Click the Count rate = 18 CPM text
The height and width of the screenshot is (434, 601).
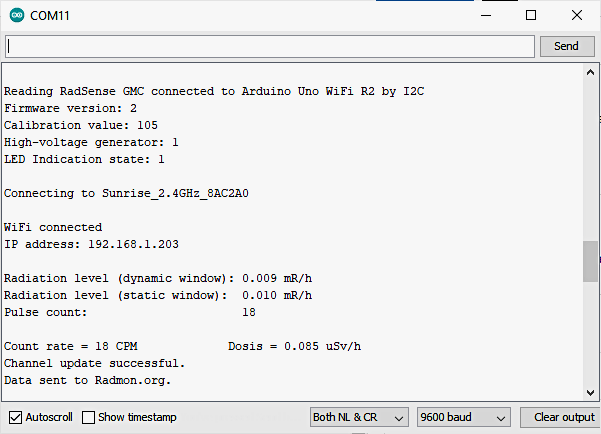pos(70,346)
